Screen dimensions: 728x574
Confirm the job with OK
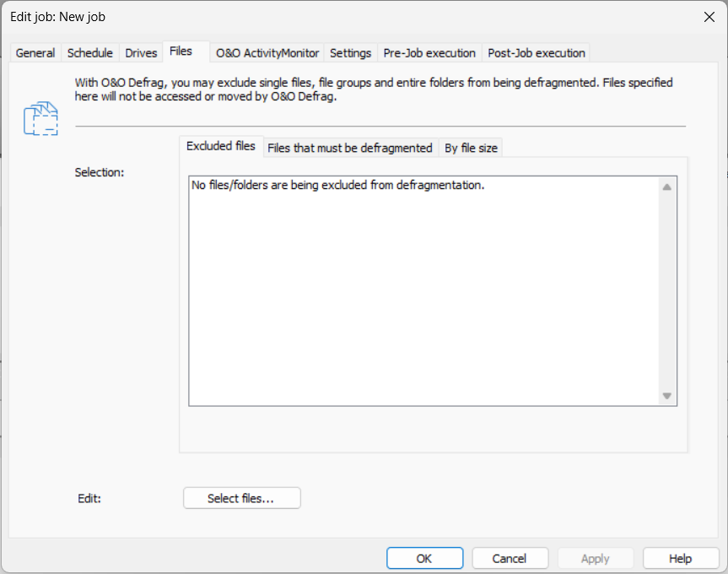424,558
